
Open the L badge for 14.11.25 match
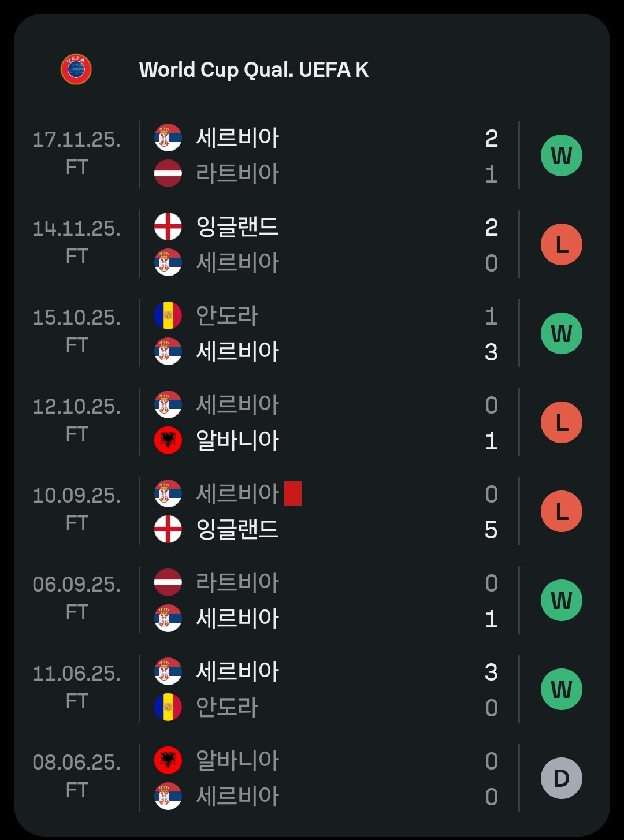tap(562, 244)
